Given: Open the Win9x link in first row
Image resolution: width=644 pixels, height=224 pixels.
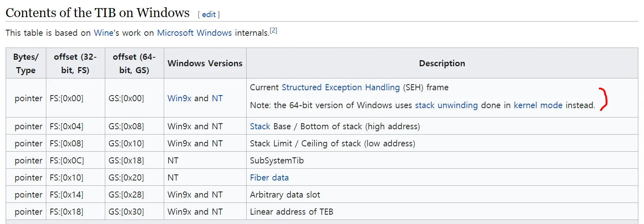Looking at the screenshot, I should coord(179,98).
